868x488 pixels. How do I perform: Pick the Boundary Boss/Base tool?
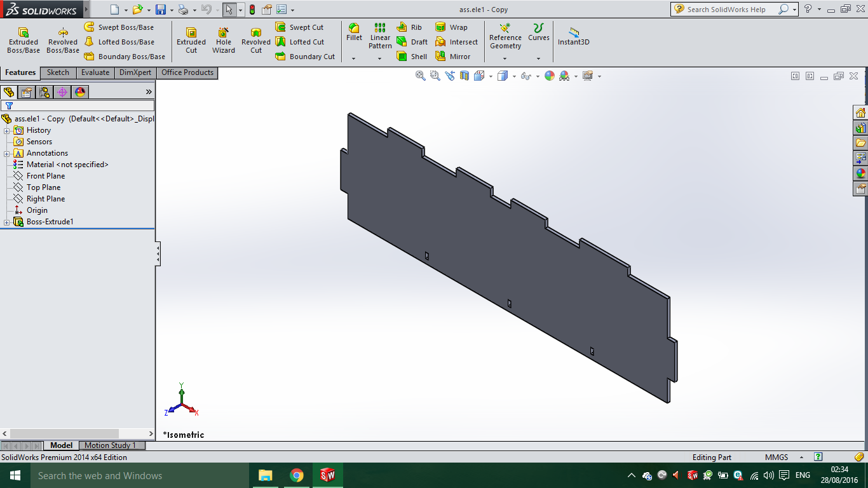pyautogui.click(x=125, y=57)
